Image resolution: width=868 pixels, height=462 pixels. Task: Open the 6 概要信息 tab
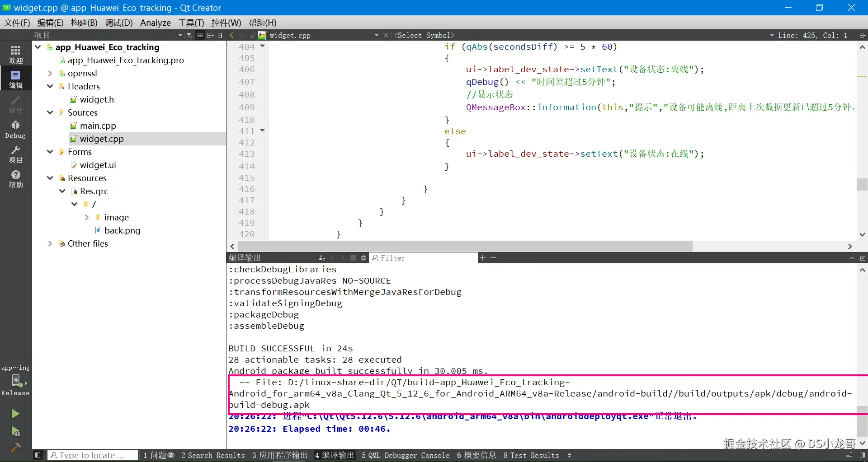click(476, 455)
